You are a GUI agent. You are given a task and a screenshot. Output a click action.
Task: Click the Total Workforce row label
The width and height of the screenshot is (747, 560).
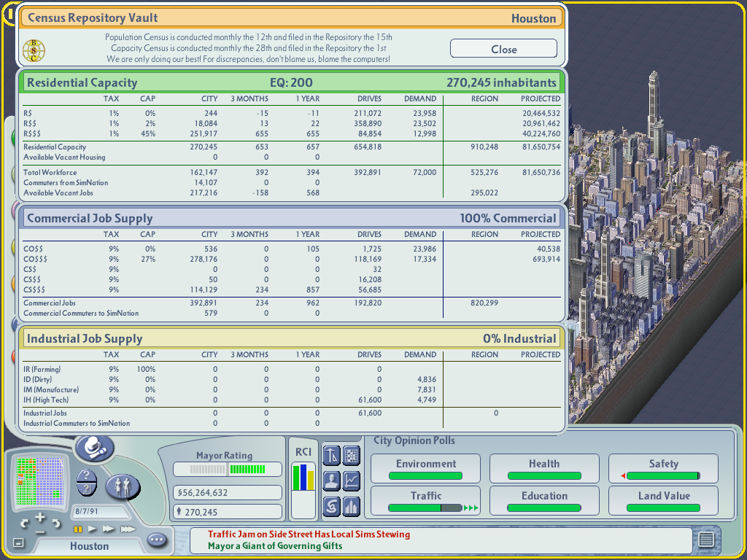(x=50, y=172)
